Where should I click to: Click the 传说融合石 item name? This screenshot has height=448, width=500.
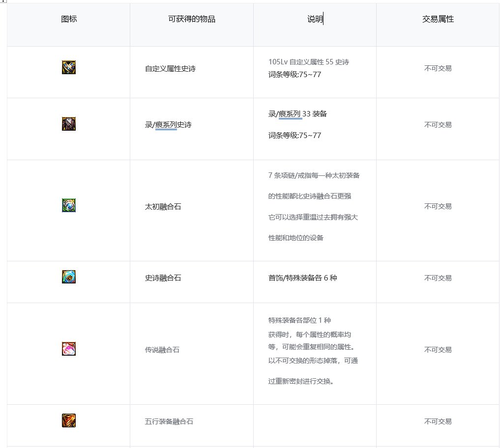pos(162,350)
